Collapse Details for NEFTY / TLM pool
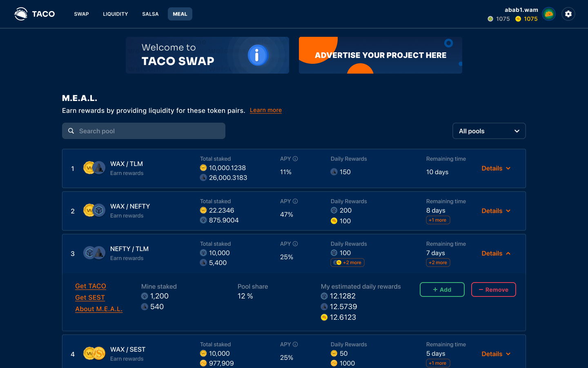The height and width of the screenshot is (368, 588). 496,254
